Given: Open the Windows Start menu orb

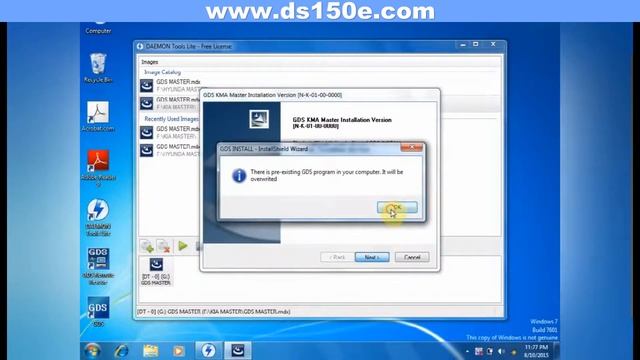Looking at the screenshot, I should (x=92, y=351).
